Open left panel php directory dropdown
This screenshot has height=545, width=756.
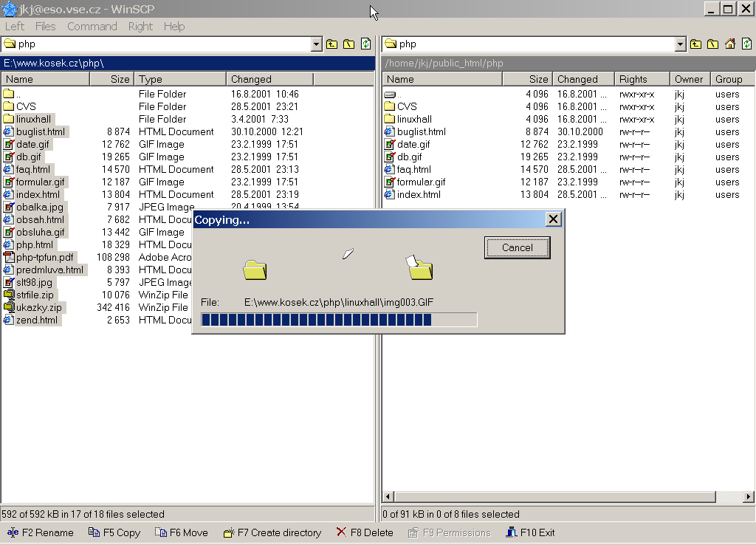point(316,44)
